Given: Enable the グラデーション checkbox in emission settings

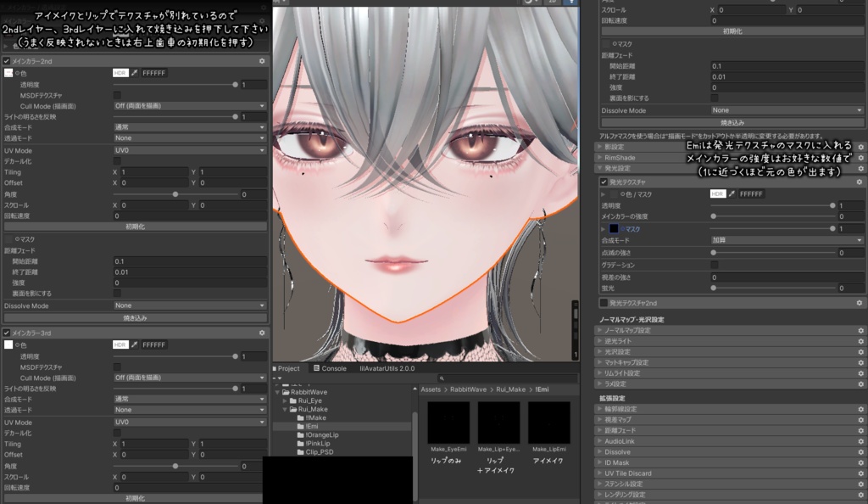Looking at the screenshot, I should point(713,264).
